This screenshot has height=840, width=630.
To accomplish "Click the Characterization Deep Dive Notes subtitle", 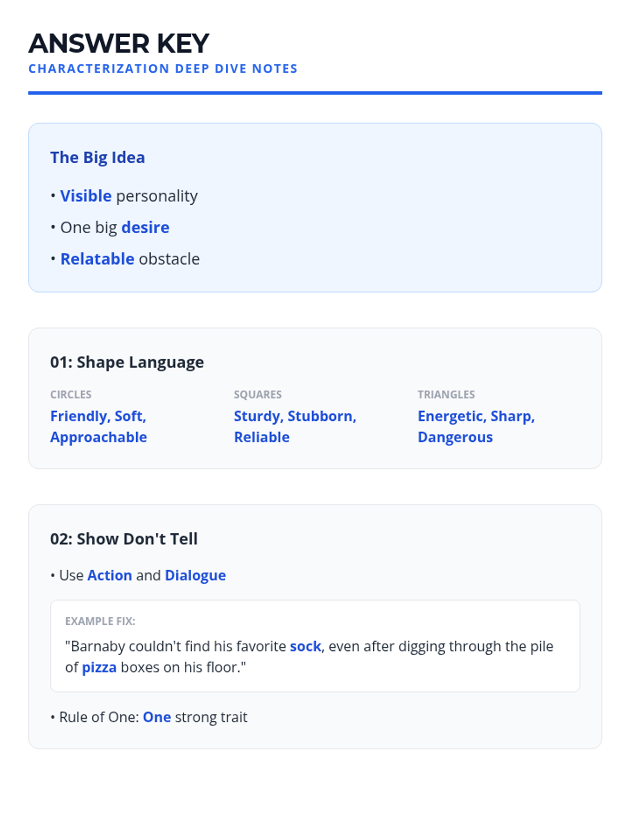I will (163, 69).
